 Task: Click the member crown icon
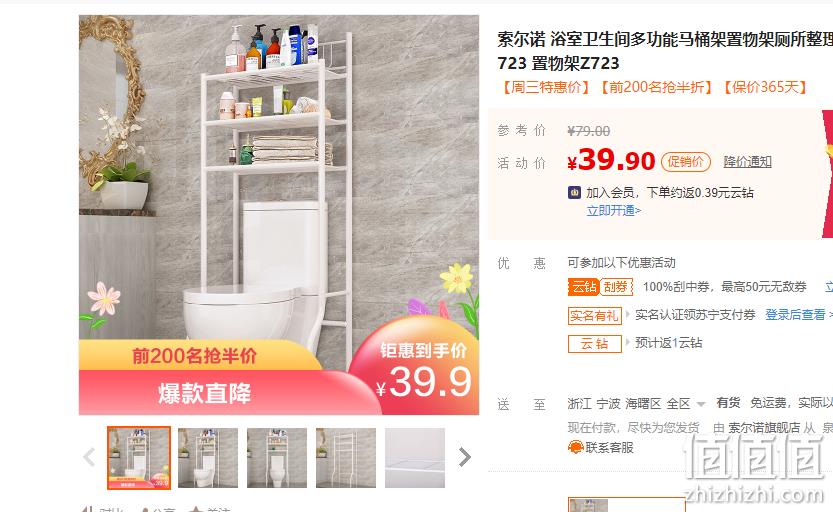pyautogui.click(x=574, y=192)
